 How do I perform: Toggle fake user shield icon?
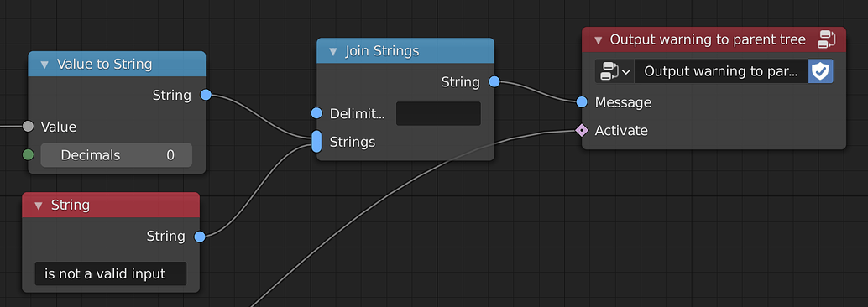click(x=820, y=71)
